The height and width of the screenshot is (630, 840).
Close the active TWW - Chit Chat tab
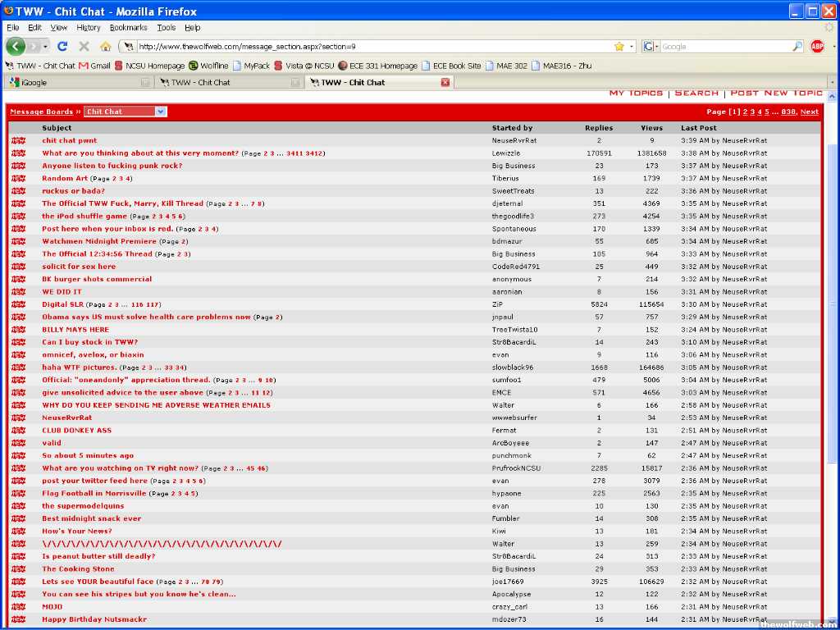click(445, 82)
